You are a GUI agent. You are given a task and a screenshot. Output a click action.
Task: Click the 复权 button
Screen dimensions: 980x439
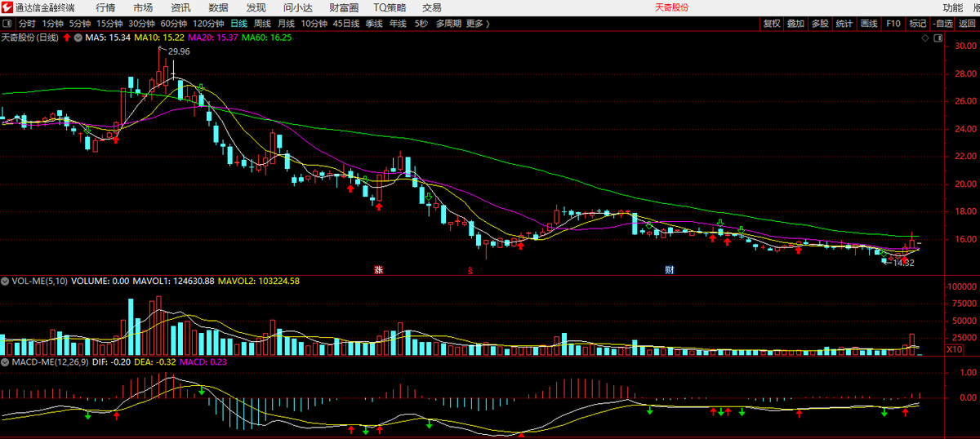click(x=772, y=24)
